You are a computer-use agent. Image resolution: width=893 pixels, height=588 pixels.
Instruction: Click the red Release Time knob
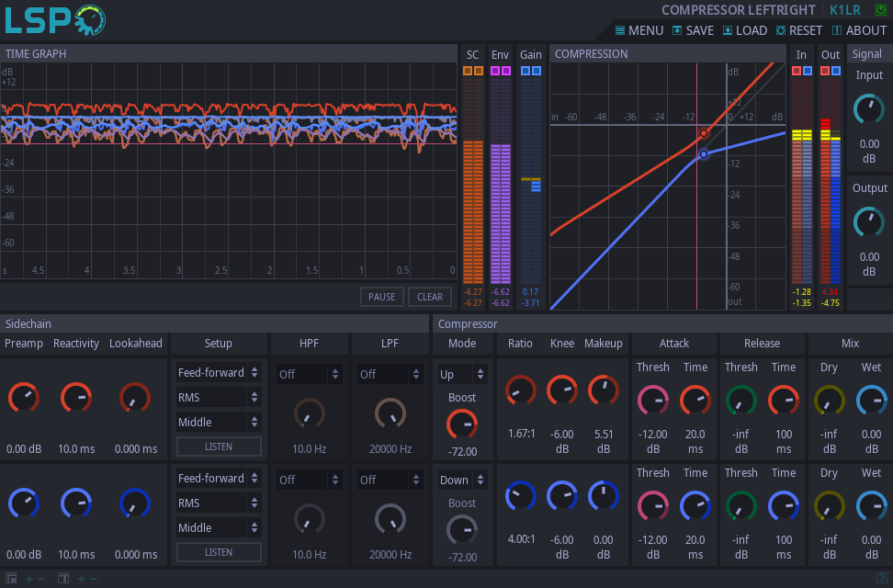[784, 400]
